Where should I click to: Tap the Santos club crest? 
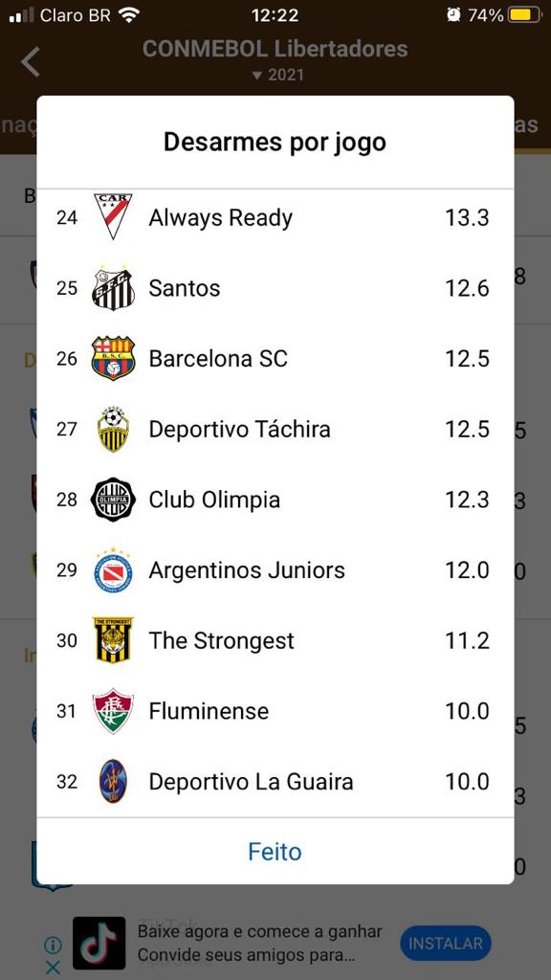point(113,288)
